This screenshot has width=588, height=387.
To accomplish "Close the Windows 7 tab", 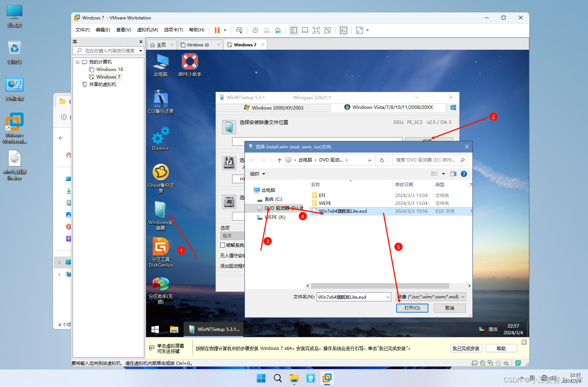I will point(263,44).
